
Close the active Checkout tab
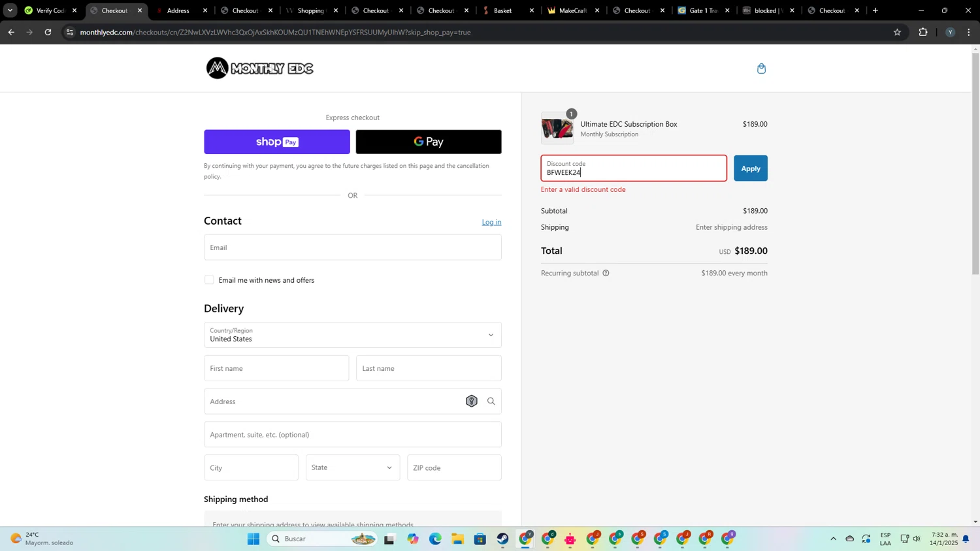(x=139, y=10)
